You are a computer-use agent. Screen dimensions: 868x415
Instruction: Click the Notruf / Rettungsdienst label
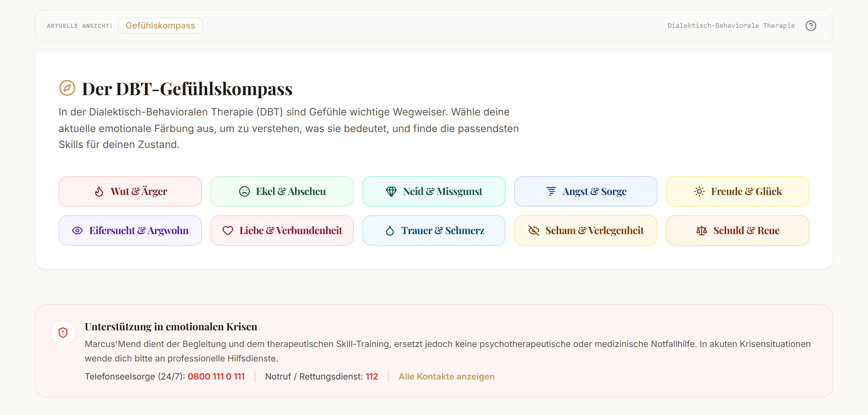coord(314,377)
